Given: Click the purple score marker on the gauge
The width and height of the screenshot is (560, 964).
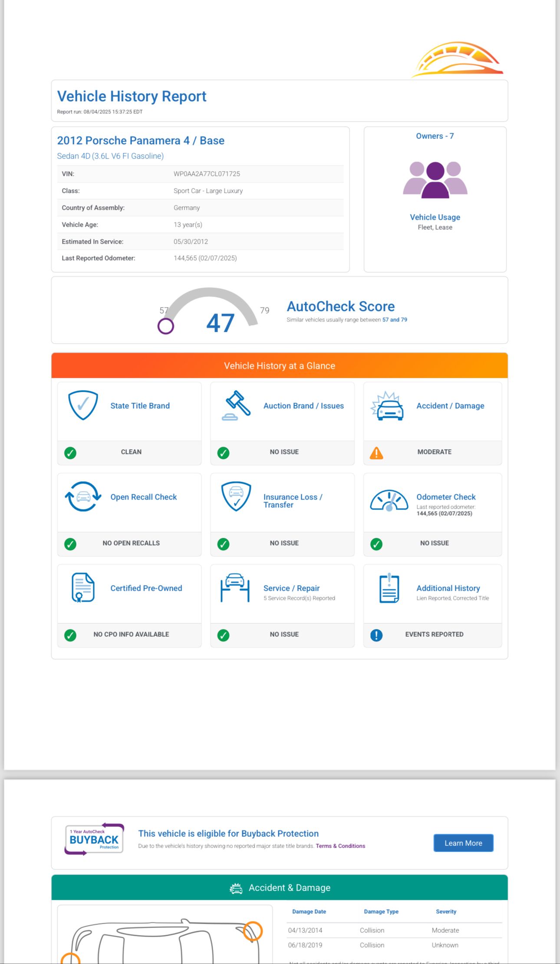Looking at the screenshot, I should tap(166, 326).
